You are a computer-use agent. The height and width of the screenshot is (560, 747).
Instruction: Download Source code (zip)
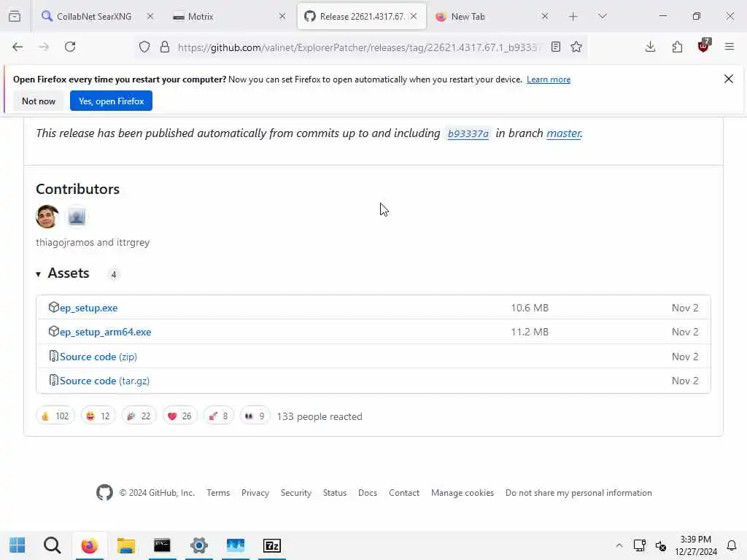(x=98, y=357)
